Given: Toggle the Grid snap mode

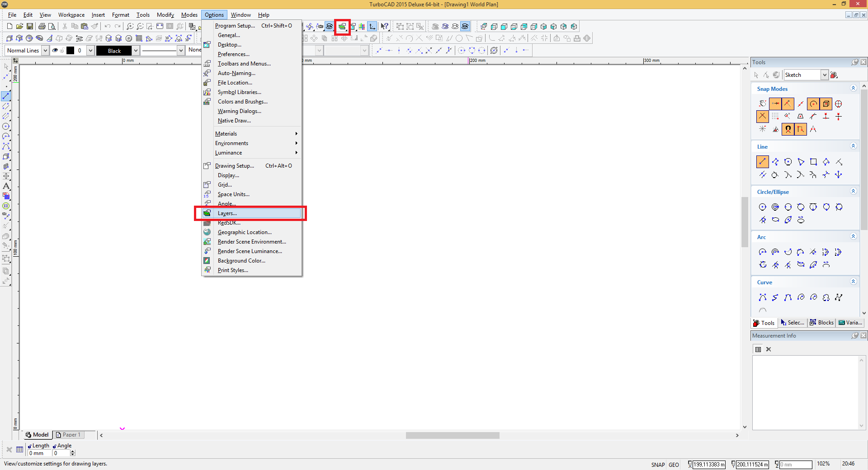Looking at the screenshot, I should pos(775,117).
